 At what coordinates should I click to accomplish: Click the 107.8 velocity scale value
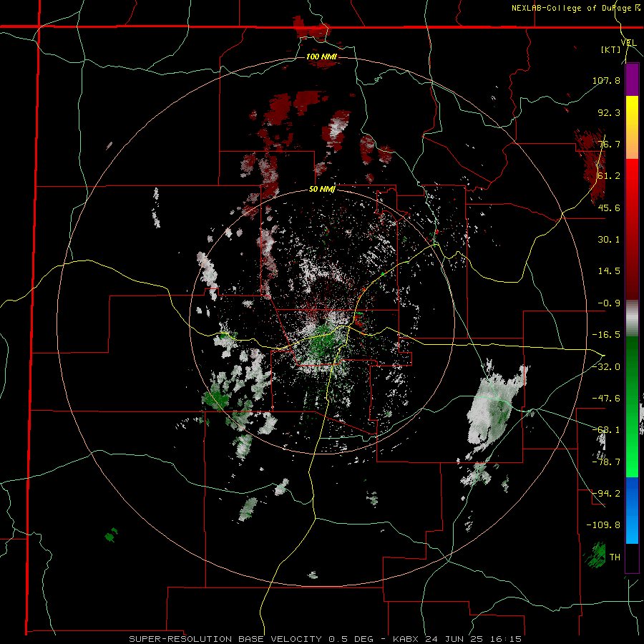[606, 80]
